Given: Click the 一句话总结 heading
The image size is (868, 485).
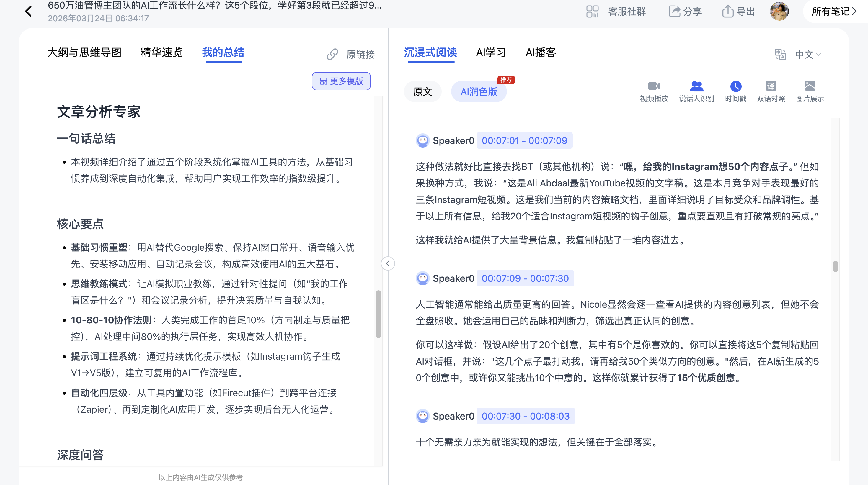Looking at the screenshot, I should pos(86,138).
